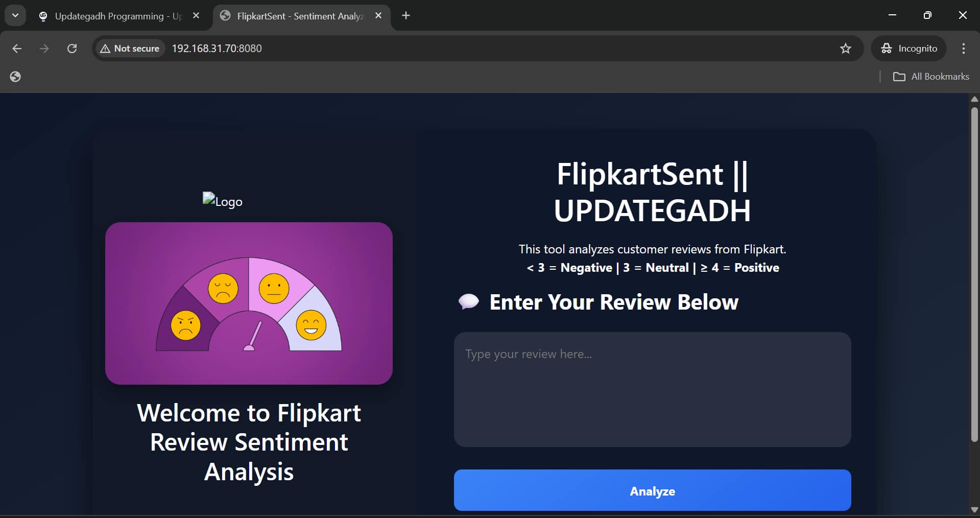
Task: Click the sentiment gauge illustration
Action: point(249,303)
